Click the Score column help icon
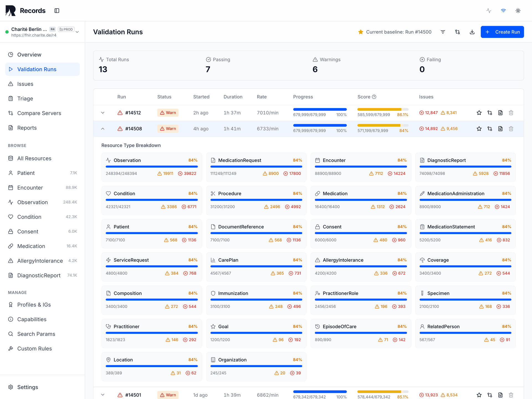Screen dimensions: 532x399 click(374, 97)
